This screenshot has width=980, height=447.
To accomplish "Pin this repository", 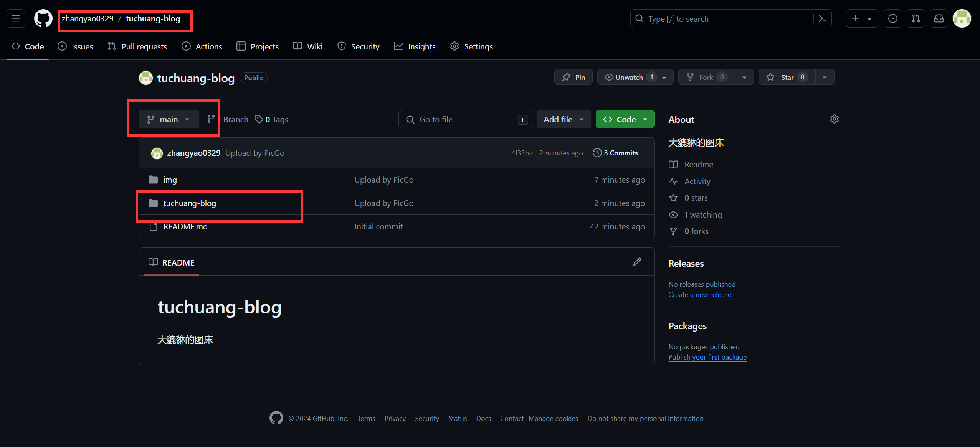I will pyautogui.click(x=573, y=77).
